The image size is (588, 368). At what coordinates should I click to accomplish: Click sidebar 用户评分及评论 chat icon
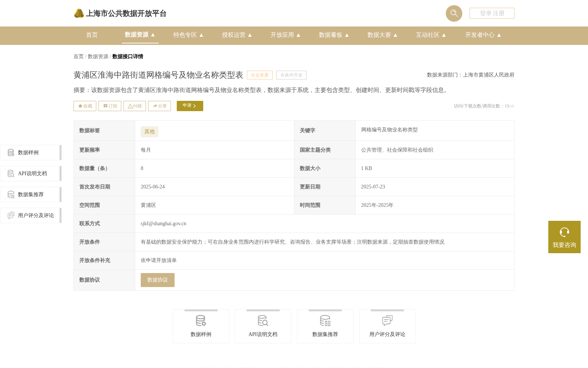[11, 215]
